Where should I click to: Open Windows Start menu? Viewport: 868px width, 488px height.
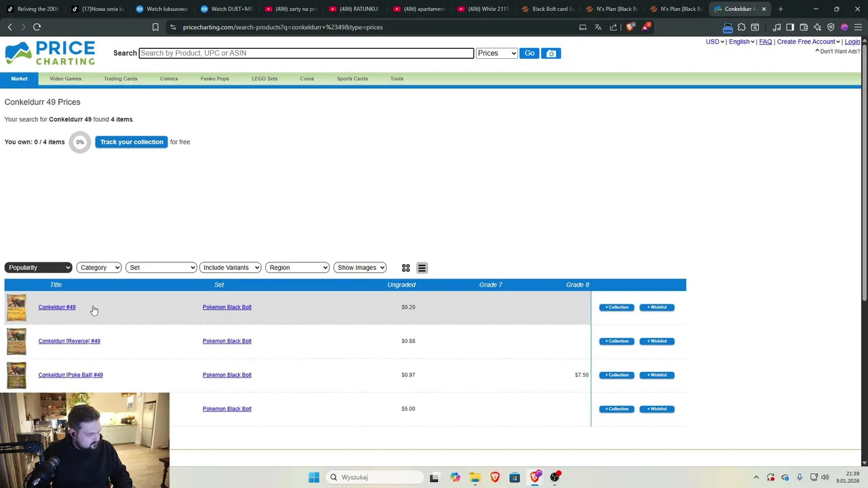tap(313, 477)
